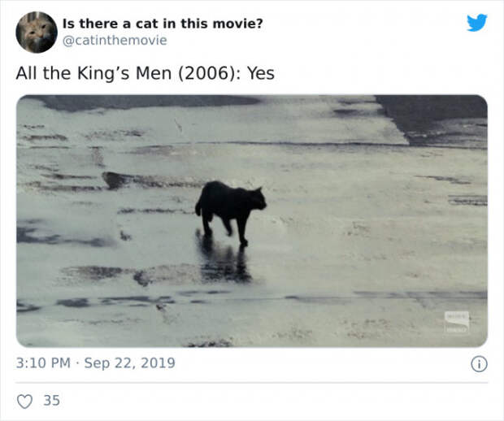
Task: Select the tweet text "All the King's Men (2006): Yes"
Action: click(x=145, y=73)
